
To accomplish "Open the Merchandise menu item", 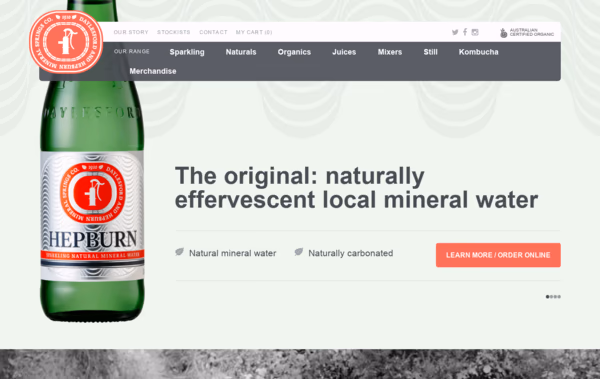I will pyautogui.click(x=153, y=71).
